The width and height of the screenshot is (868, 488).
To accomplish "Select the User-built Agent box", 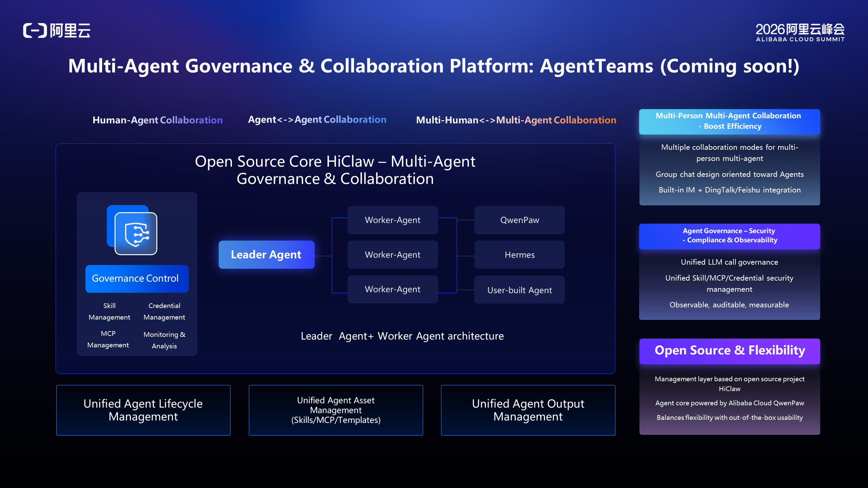I will (x=519, y=290).
